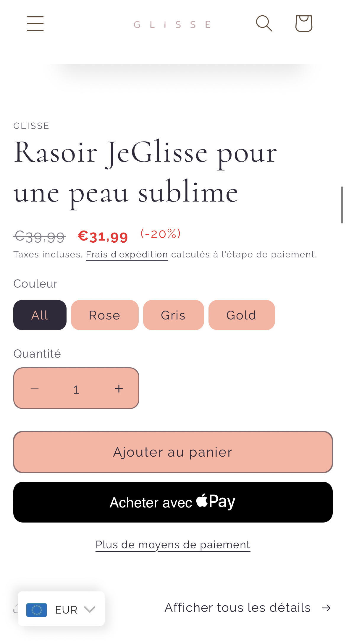Open the shopping bag cart

coord(304,23)
